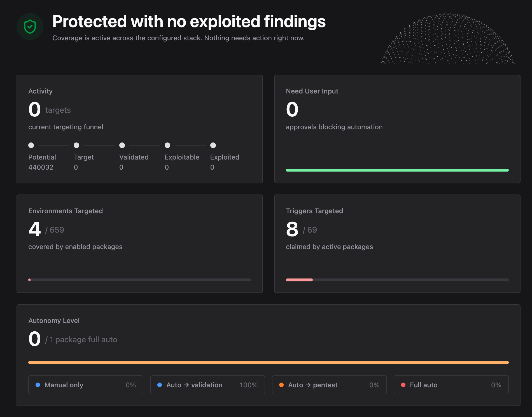Click the 100% value for Auto → validation
This screenshot has width=532, height=417.
click(249, 385)
